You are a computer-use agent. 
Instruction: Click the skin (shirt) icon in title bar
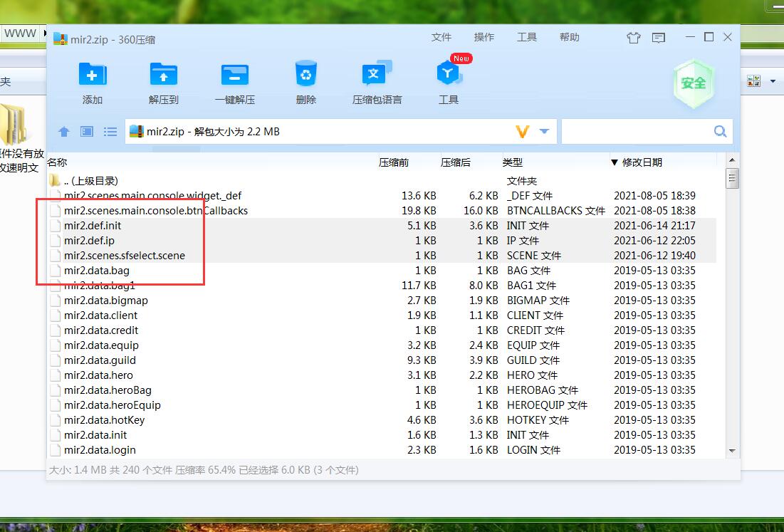pyautogui.click(x=633, y=38)
